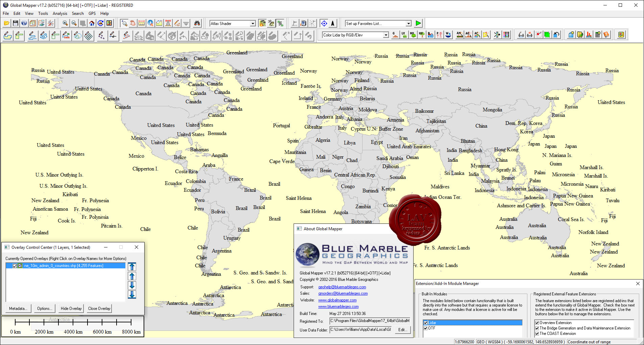Open the Help menu
This screenshot has height=345, width=644.
[104, 14]
